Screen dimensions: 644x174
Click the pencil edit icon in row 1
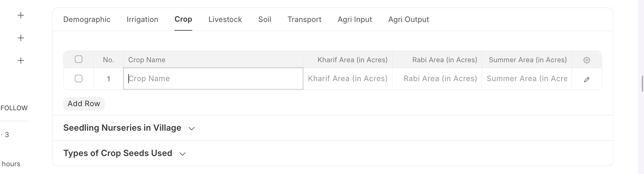(x=587, y=80)
